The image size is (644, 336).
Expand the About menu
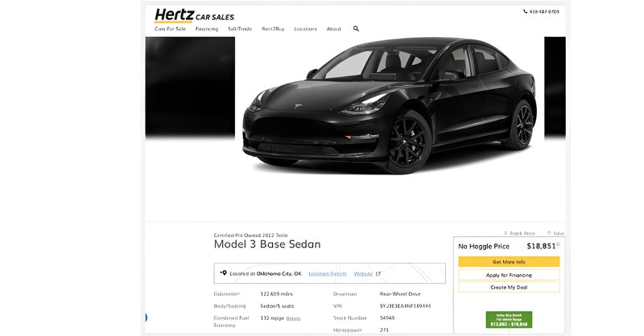pos(333,28)
